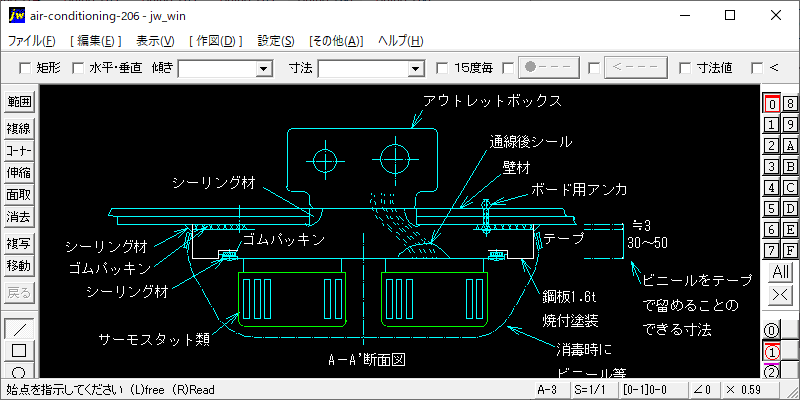Select layer 1 button

click(772, 125)
